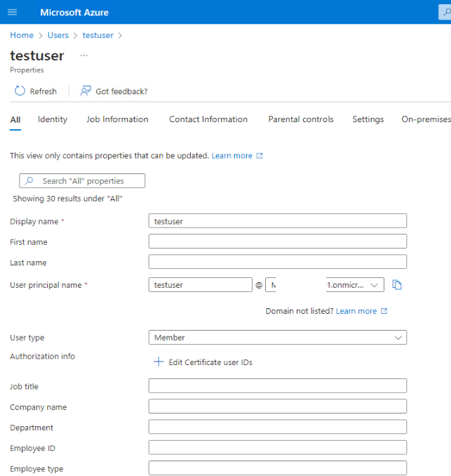Open the Azure portal hamburger menu
451x476 pixels.
(12, 13)
